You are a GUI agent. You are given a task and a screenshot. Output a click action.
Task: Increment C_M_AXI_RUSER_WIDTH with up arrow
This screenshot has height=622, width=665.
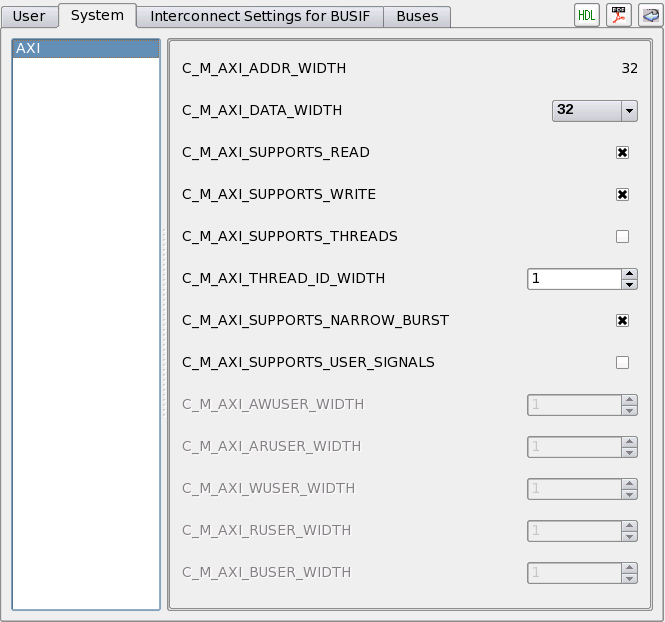click(629, 525)
